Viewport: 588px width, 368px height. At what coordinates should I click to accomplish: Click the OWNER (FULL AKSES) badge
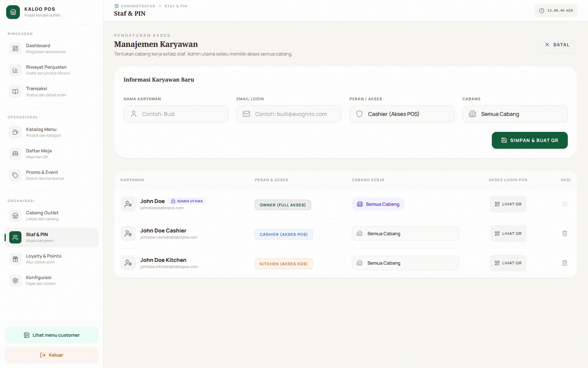coord(283,205)
